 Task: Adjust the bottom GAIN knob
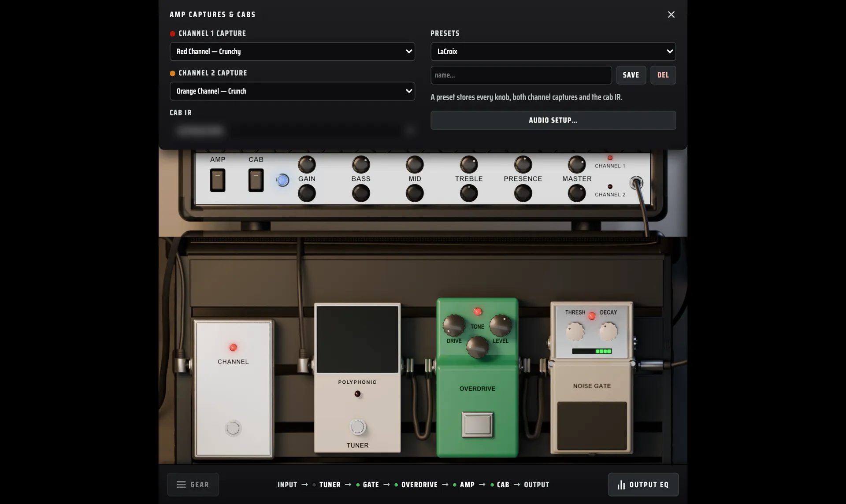tap(307, 193)
